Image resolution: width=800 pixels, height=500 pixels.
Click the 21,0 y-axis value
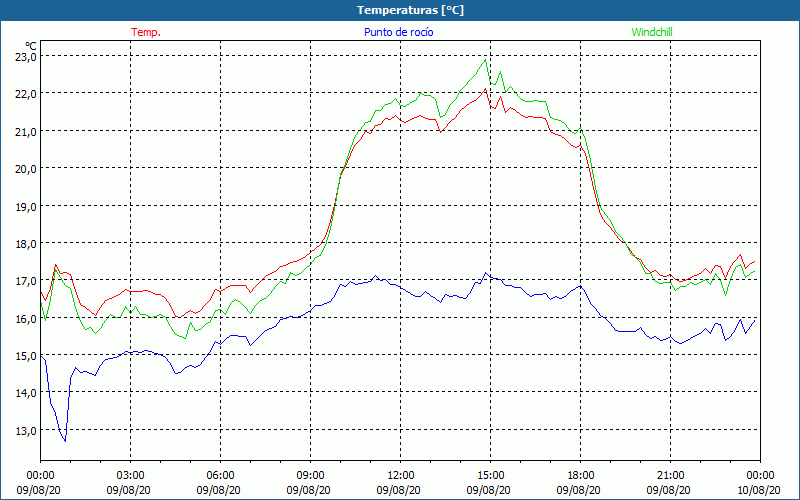26,131
